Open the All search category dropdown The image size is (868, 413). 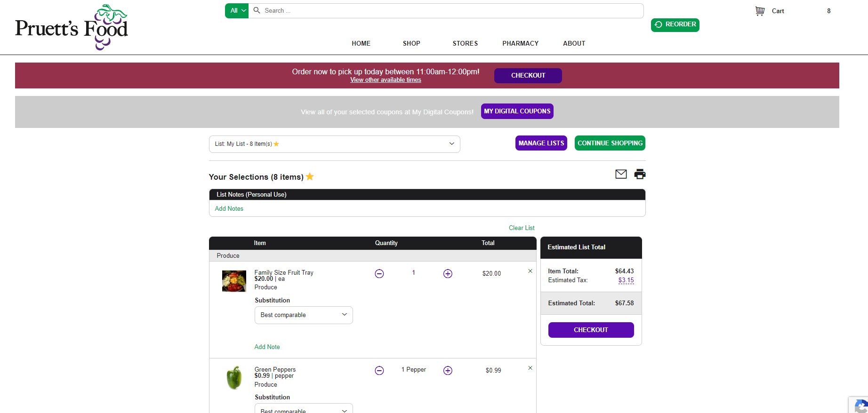click(237, 11)
